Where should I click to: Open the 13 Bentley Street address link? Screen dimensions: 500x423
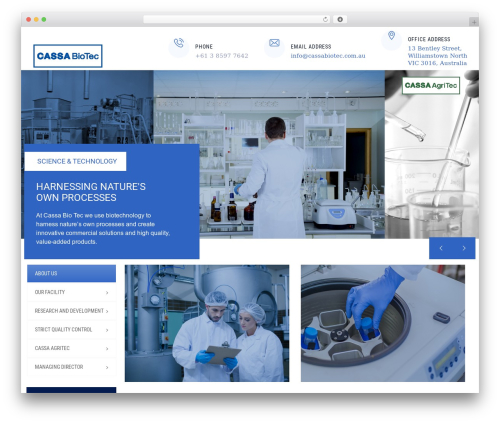437,56
